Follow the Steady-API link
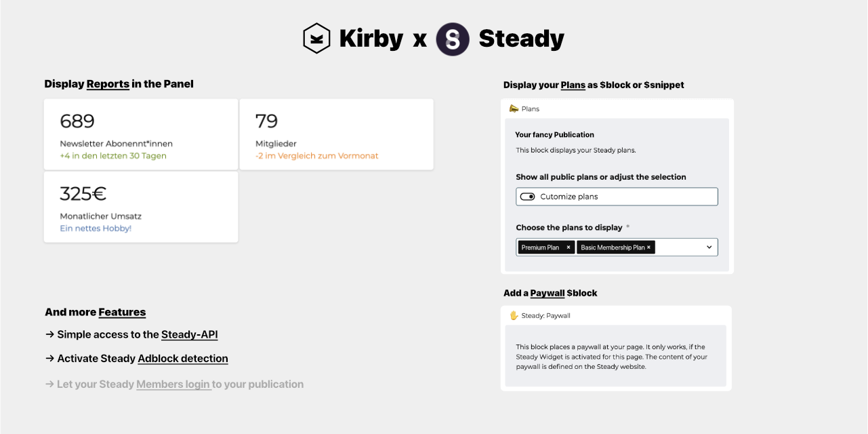 [x=189, y=334]
